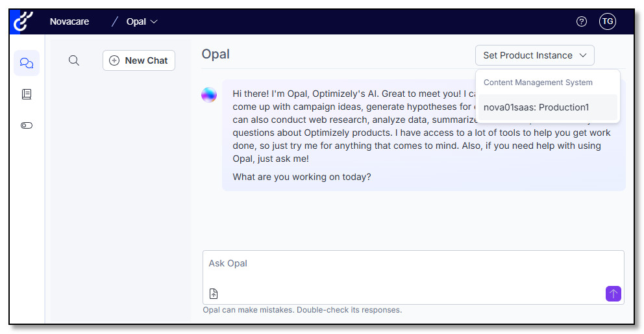644x334 pixels.
Task: Click the Opal avatar orb icon
Action: click(209, 95)
